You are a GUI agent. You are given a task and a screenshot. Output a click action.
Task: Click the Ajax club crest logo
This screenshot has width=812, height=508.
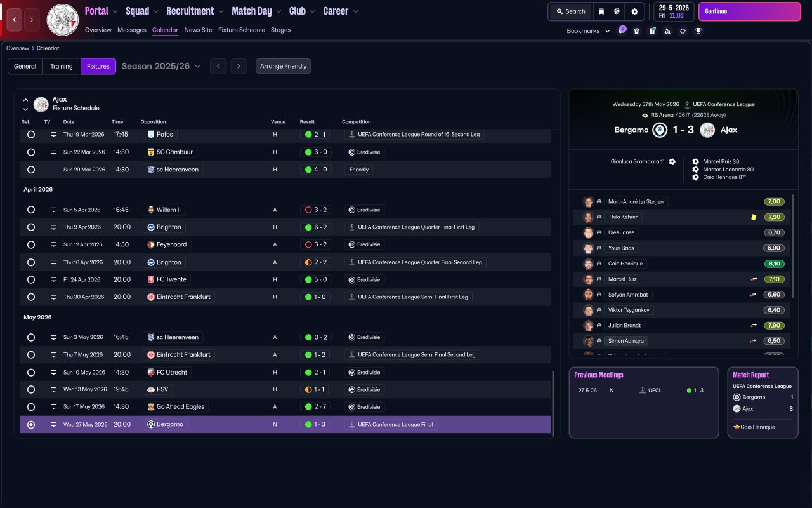coord(63,20)
